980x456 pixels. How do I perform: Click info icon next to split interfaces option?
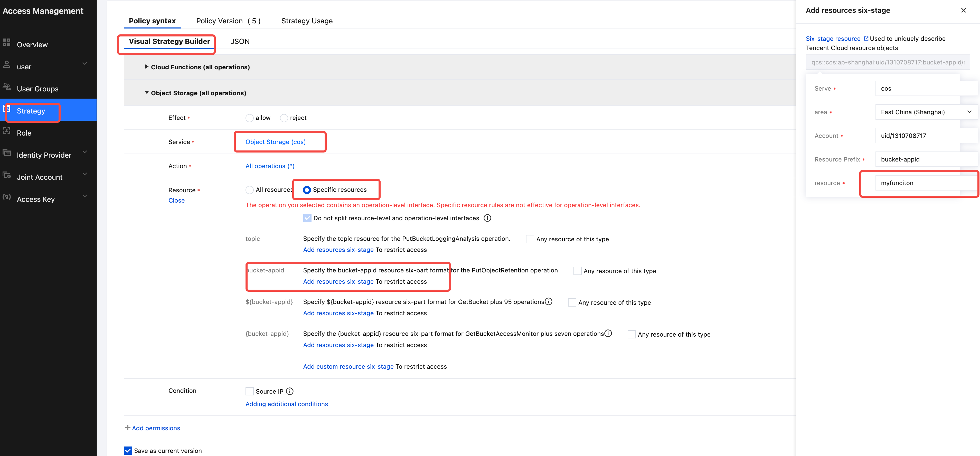click(487, 218)
